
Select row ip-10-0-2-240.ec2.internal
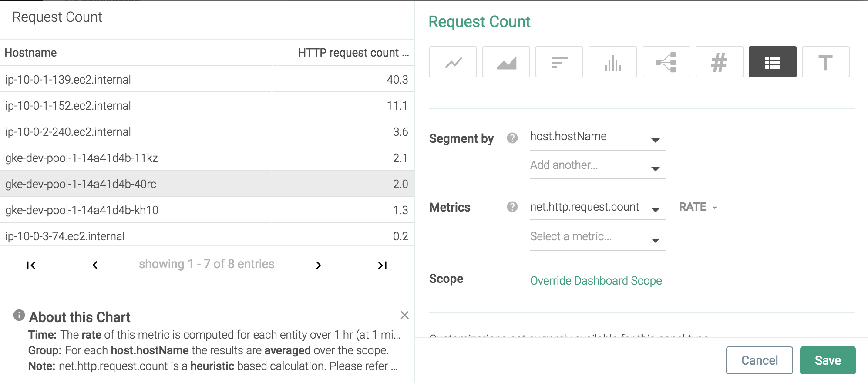207,131
